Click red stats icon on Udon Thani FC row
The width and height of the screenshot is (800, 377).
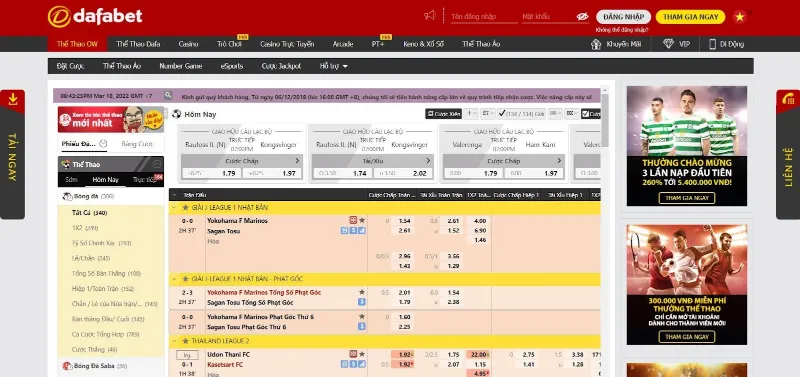click(x=353, y=354)
